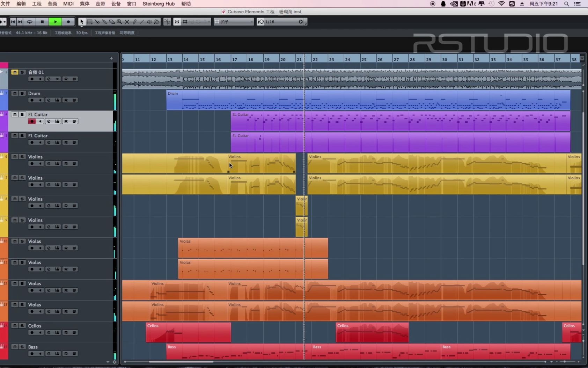Viewport: 588px width, 368px height.
Task: Open channel settings for Bass track
Action: pyautogui.click(x=49, y=354)
